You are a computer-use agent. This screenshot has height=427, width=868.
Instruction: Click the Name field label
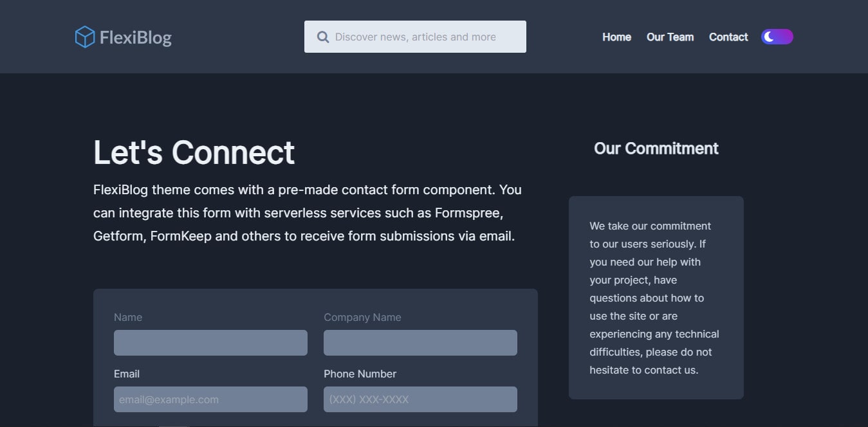127,317
